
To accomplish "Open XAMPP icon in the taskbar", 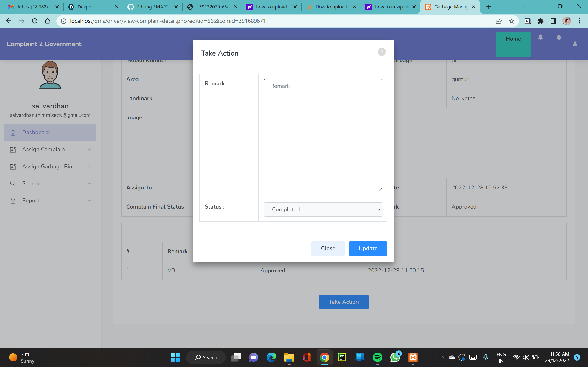I will 413,357.
